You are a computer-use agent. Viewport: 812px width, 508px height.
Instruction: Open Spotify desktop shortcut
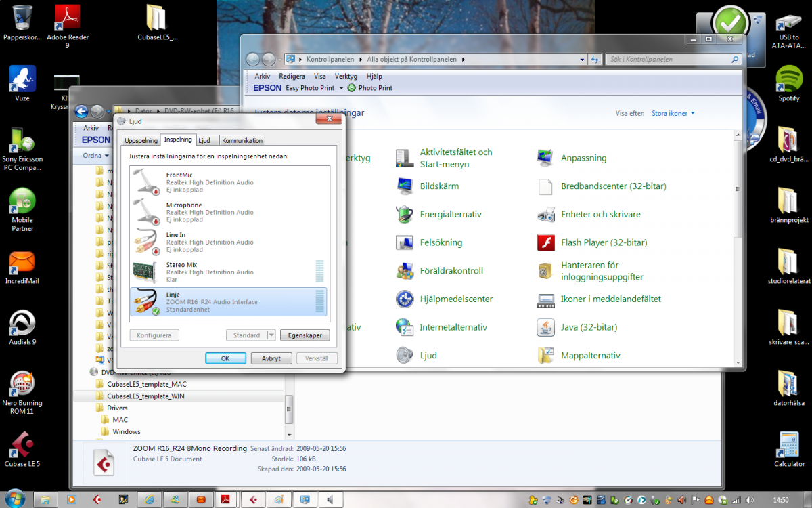[789, 83]
